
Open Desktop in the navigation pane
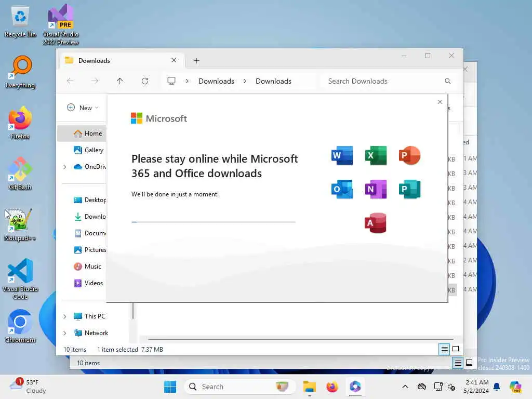tap(89, 200)
